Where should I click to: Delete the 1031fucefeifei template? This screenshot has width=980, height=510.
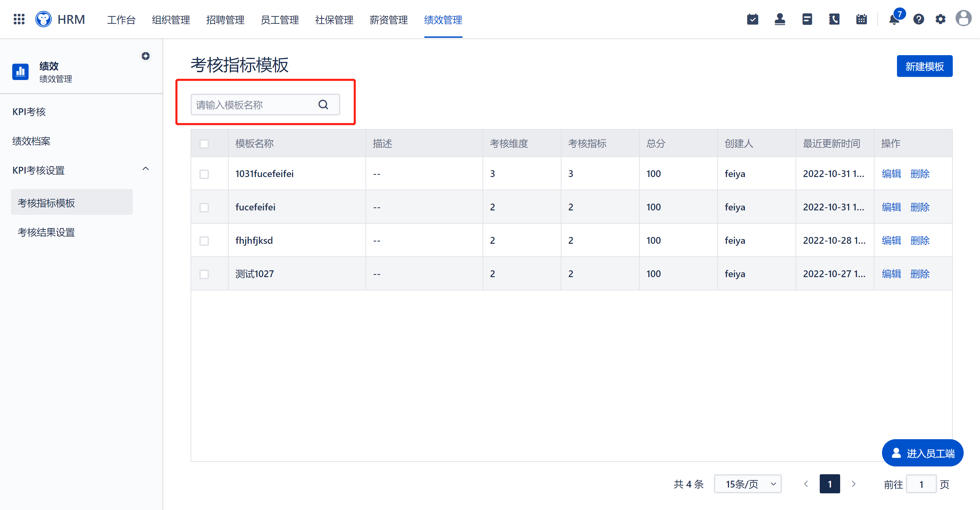[x=920, y=174]
